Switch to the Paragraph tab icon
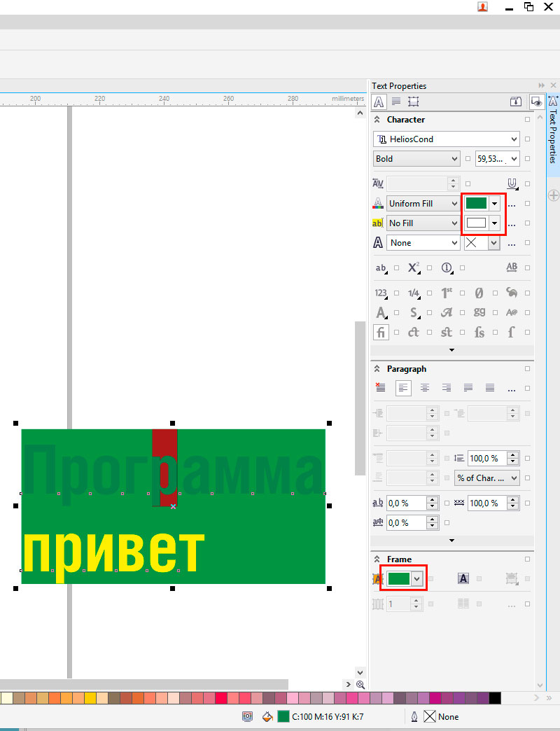This screenshot has width=560, height=731. pyautogui.click(x=396, y=101)
